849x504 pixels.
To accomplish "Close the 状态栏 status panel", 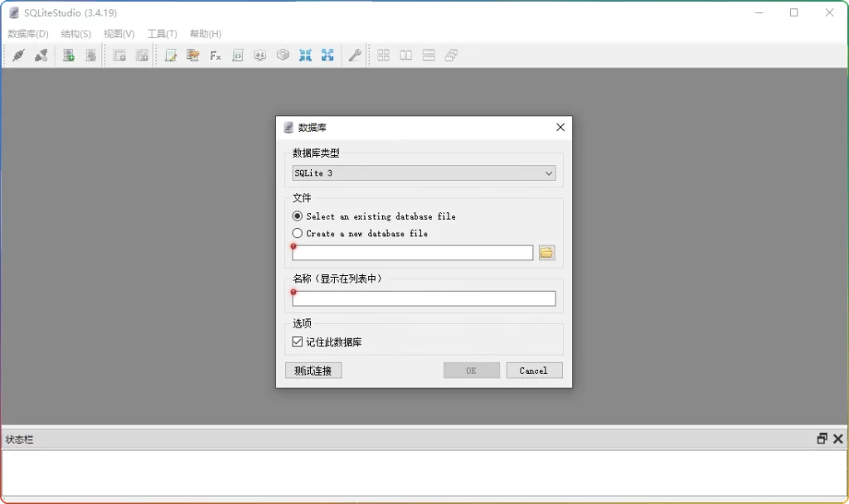I will 837,439.
